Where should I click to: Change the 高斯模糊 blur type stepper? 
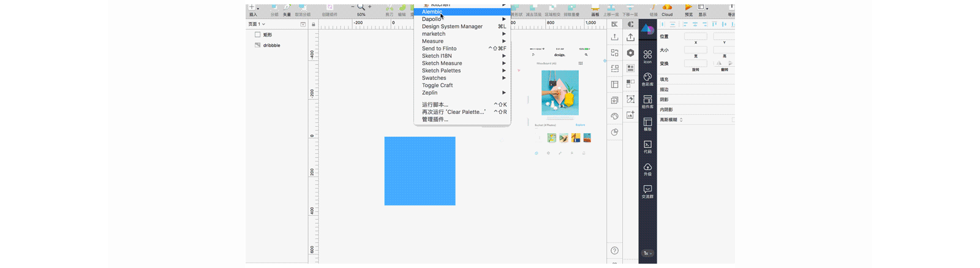pos(681,120)
